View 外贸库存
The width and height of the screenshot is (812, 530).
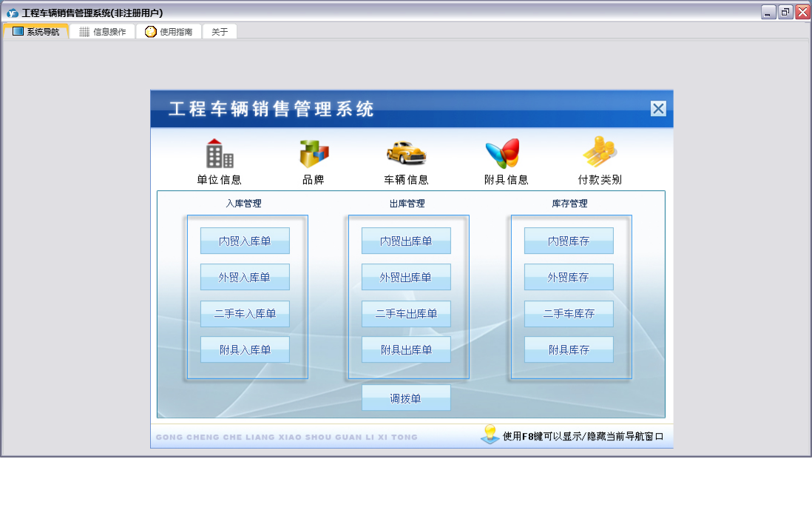pyautogui.click(x=569, y=277)
